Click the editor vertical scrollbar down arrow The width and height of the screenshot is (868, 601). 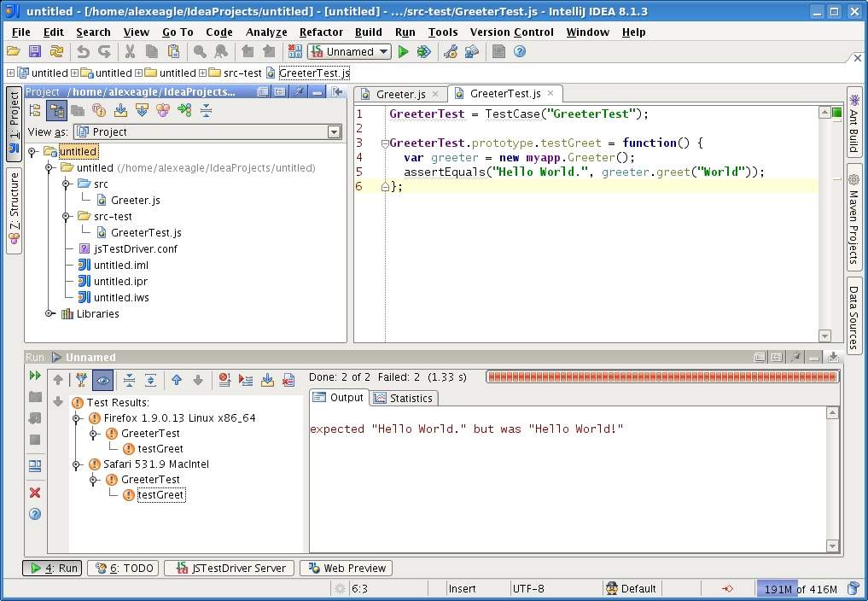tap(824, 336)
